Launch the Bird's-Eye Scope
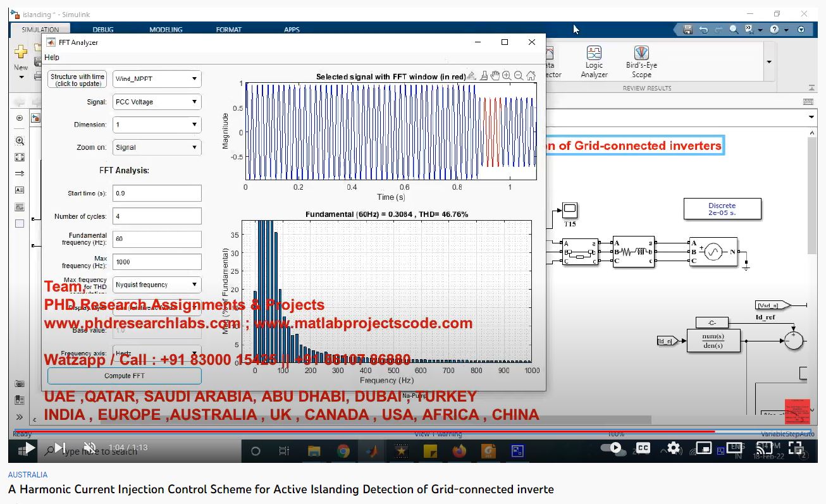Viewport: 826px width, 504px height. 641,61
